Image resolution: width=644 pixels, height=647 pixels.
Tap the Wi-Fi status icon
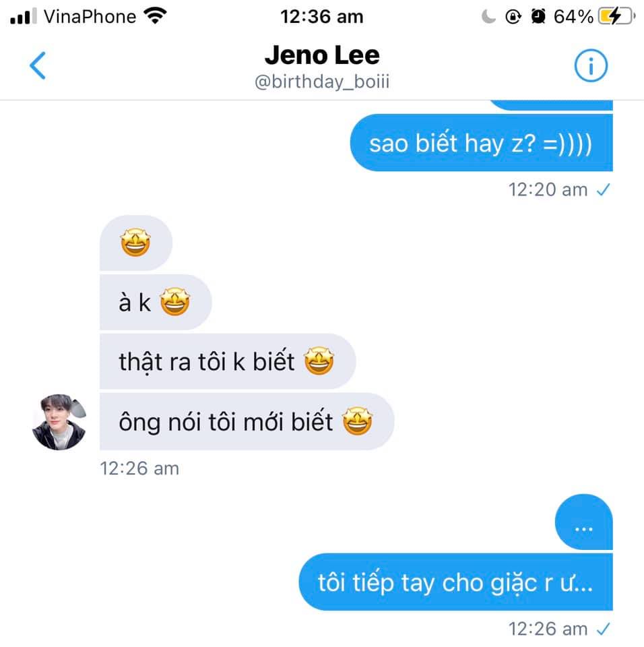click(x=155, y=16)
